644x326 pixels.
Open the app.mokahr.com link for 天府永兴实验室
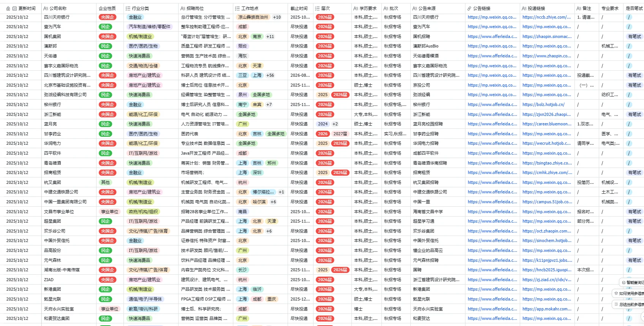click(x=547, y=309)
